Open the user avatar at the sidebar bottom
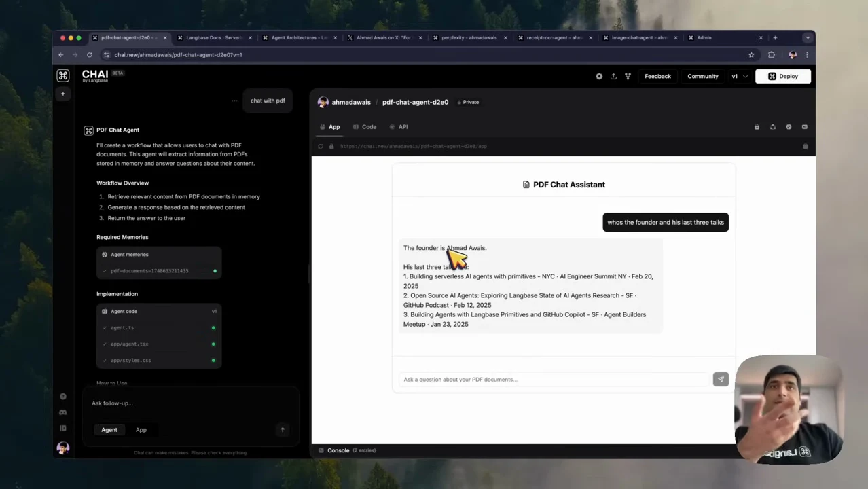This screenshot has height=489, width=868. pyautogui.click(x=63, y=448)
